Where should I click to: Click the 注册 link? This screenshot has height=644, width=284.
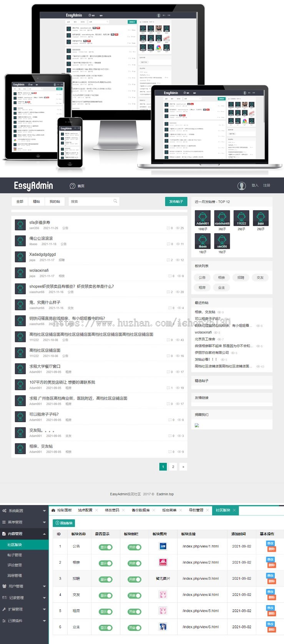266,186
